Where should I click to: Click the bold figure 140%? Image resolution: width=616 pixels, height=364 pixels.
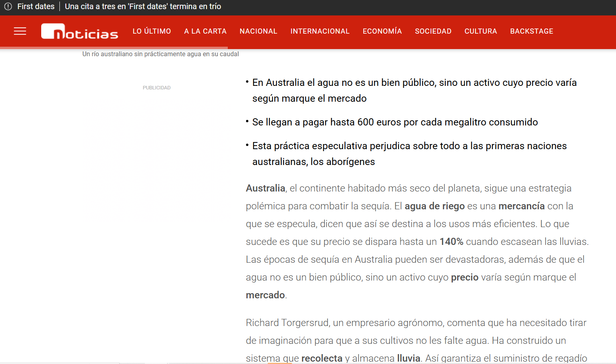click(451, 242)
